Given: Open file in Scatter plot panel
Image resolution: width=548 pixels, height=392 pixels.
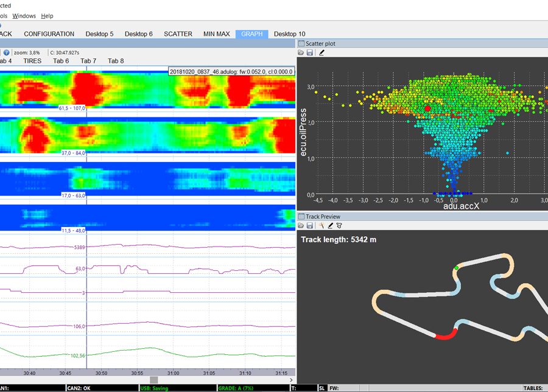Looking at the screenshot, I should [301, 53].
